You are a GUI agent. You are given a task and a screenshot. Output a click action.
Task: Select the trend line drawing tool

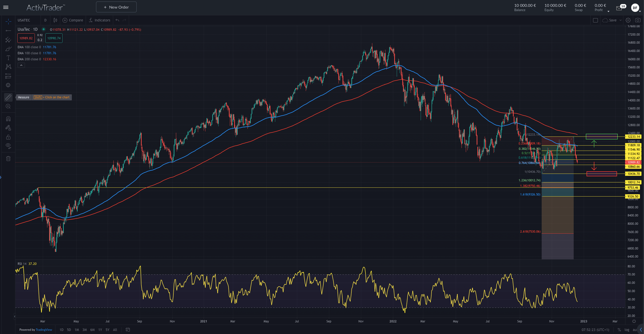click(x=8, y=31)
